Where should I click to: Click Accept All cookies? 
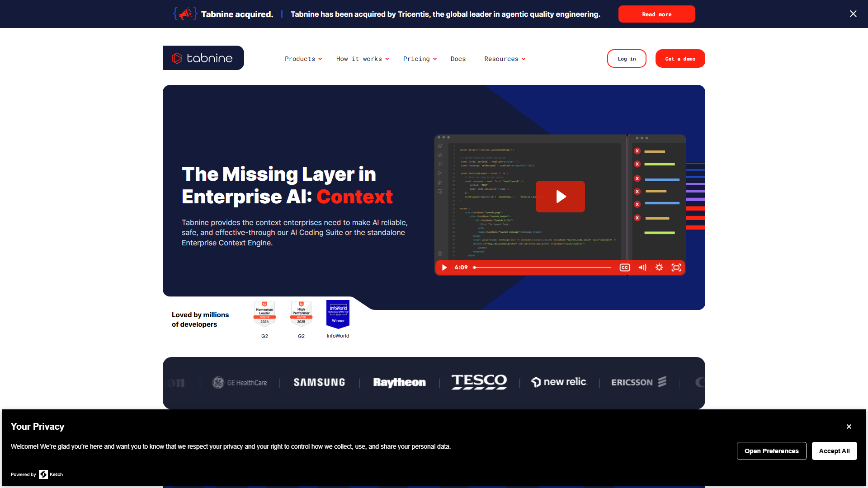[x=834, y=451]
